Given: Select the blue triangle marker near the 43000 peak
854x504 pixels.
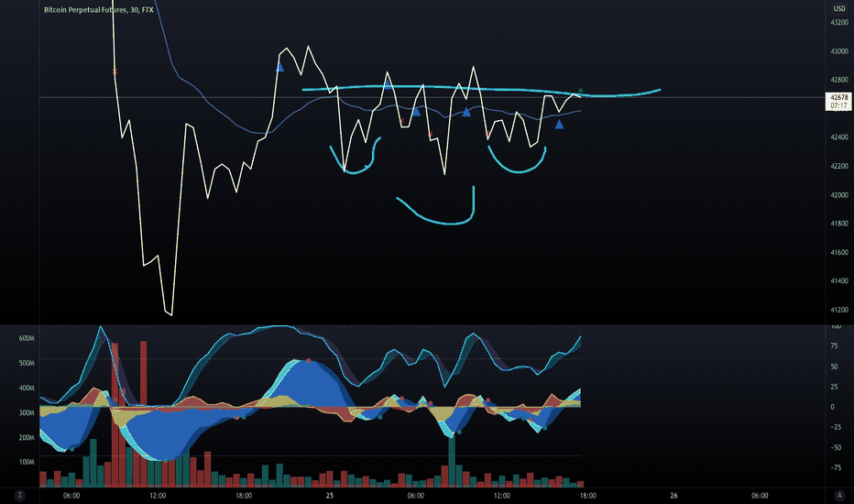Looking at the screenshot, I should point(280,68).
